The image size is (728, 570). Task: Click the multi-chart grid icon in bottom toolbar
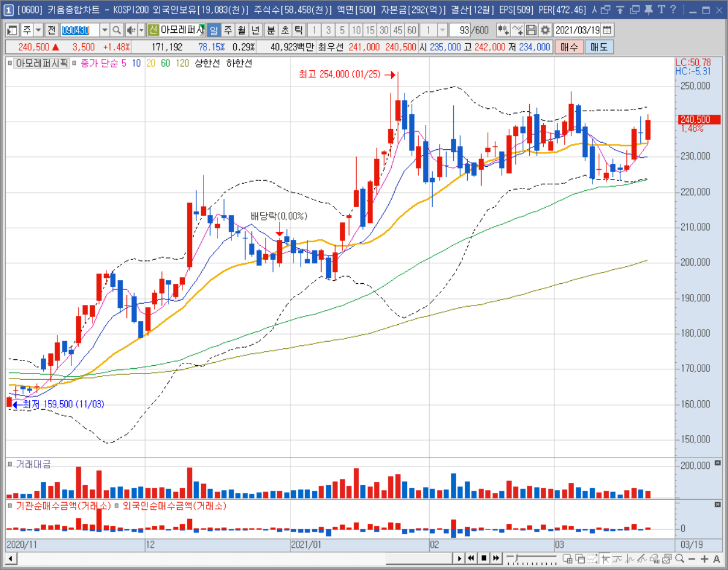tap(567, 559)
